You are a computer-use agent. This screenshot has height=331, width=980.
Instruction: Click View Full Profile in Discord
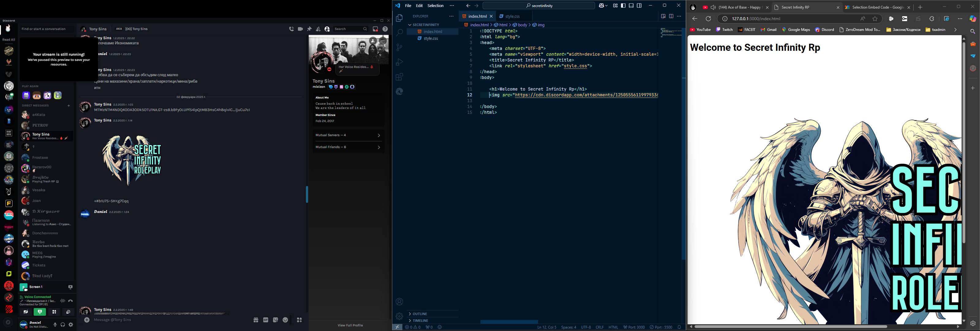coord(350,325)
